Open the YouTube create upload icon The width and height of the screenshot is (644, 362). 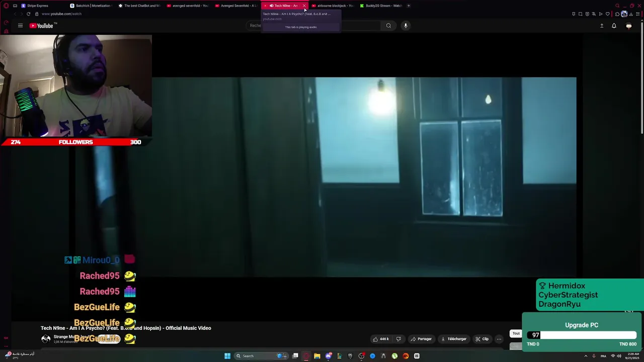click(602, 26)
